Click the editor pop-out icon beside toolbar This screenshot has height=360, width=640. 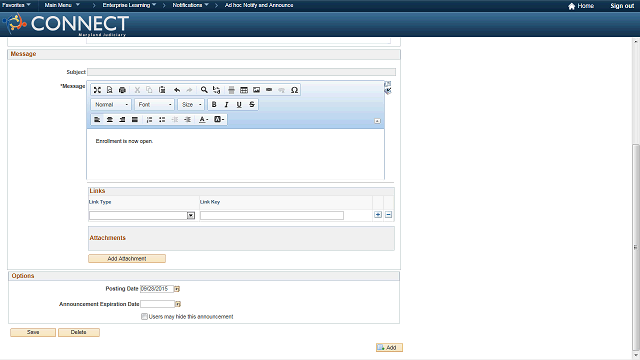tap(388, 84)
